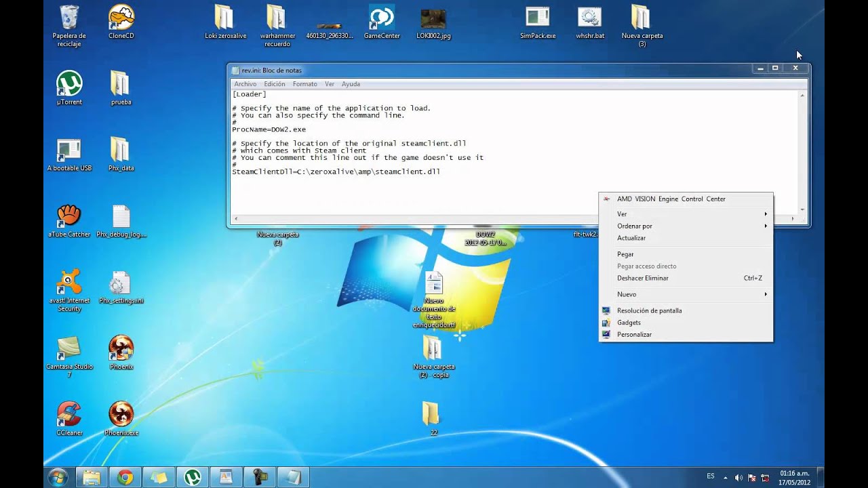This screenshot has height=488, width=868.
Task: Open the Edición menu in Notepad
Action: click(x=275, y=84)
